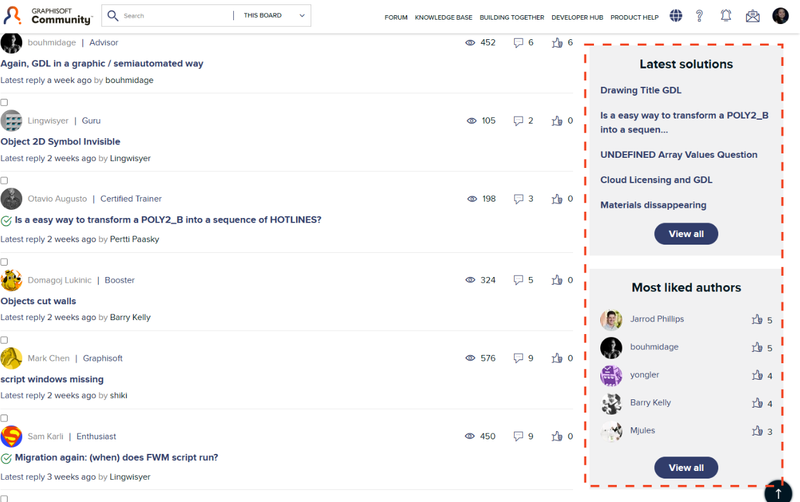800x502 pixels.
Task: Open 'UNDEFINED Array Values Question' solution
Action: click(679, 155)
